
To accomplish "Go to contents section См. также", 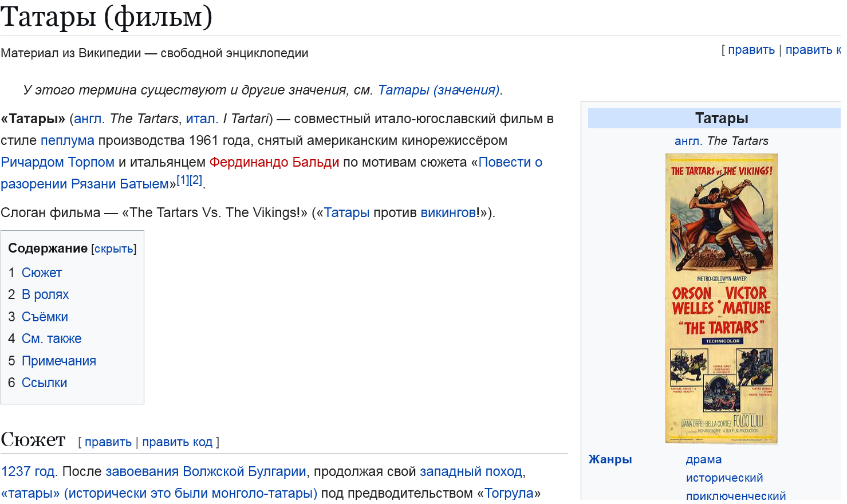I will click(52, 338).
